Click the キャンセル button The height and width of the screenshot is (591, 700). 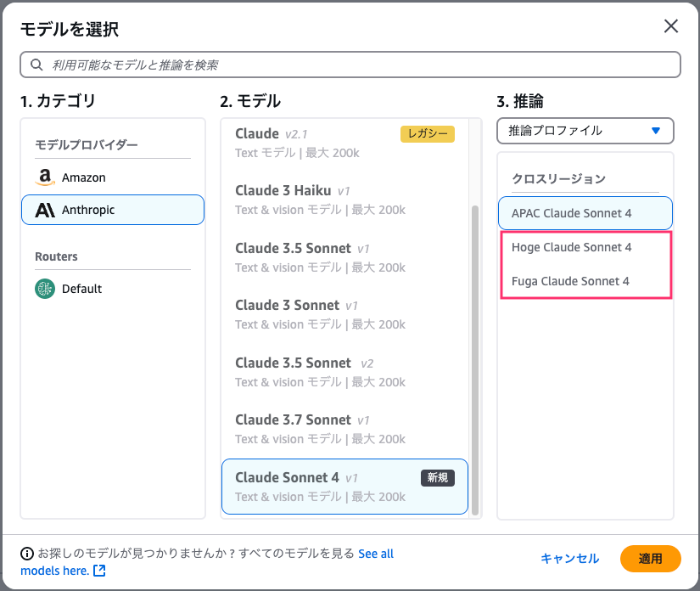[569, 559]
